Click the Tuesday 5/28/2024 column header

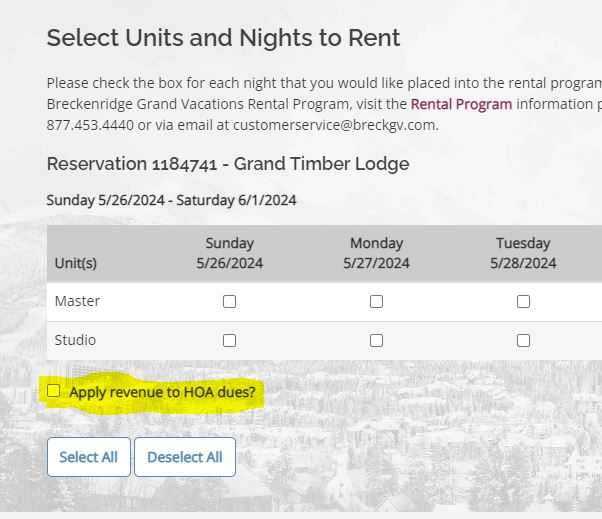click(x=523, y=253)
